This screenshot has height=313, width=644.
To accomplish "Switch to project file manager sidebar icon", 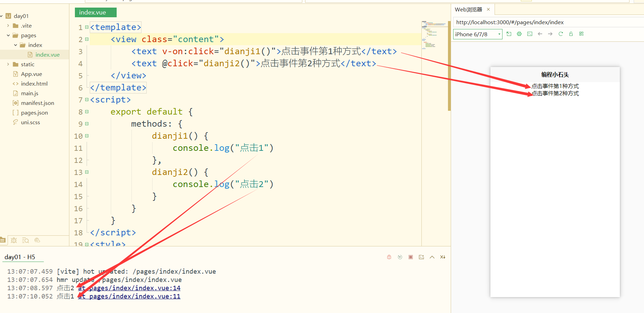I will click(3, 240).
